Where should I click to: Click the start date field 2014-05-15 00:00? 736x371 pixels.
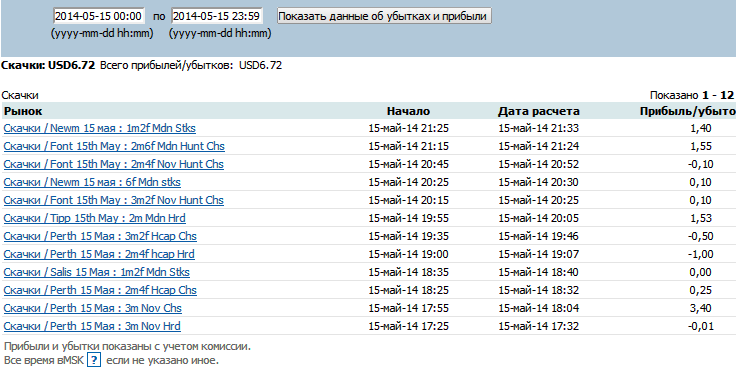[x=99, y=16]
